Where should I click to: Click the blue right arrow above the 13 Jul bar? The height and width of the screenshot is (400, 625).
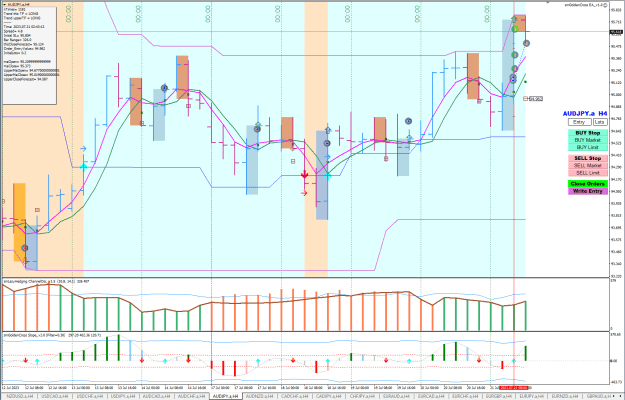[83, 149]
